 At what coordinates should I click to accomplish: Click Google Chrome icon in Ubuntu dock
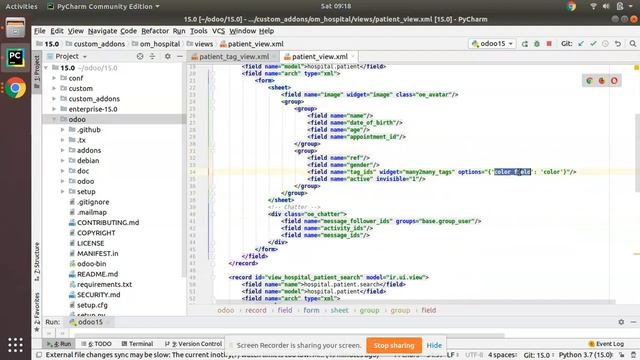pos(15,88)
